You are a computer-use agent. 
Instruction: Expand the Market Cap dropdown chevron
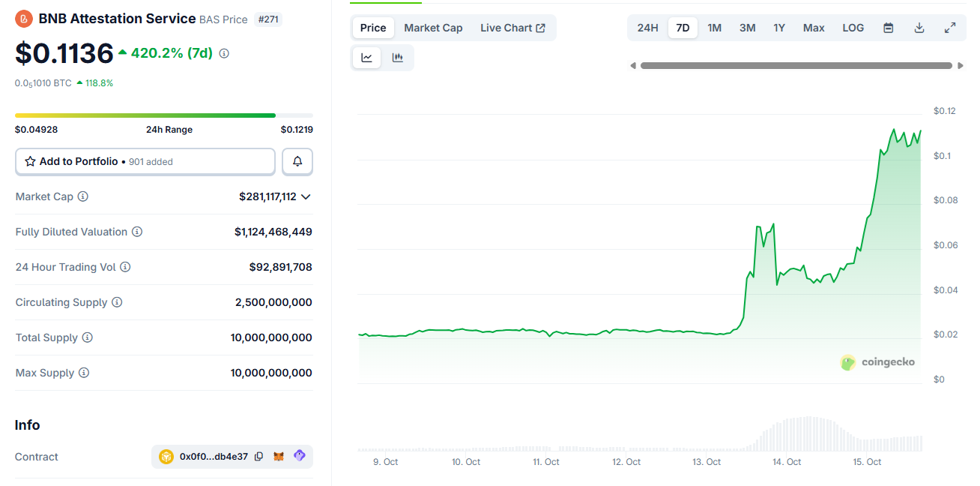click(x=306, y=196)
